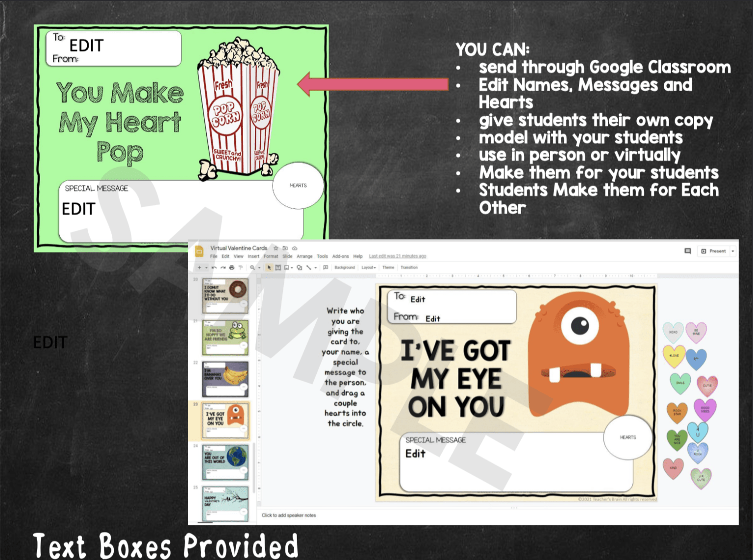Open the comment history icon near Present
This screenshot has height=560, width=753.
[687, 251]
